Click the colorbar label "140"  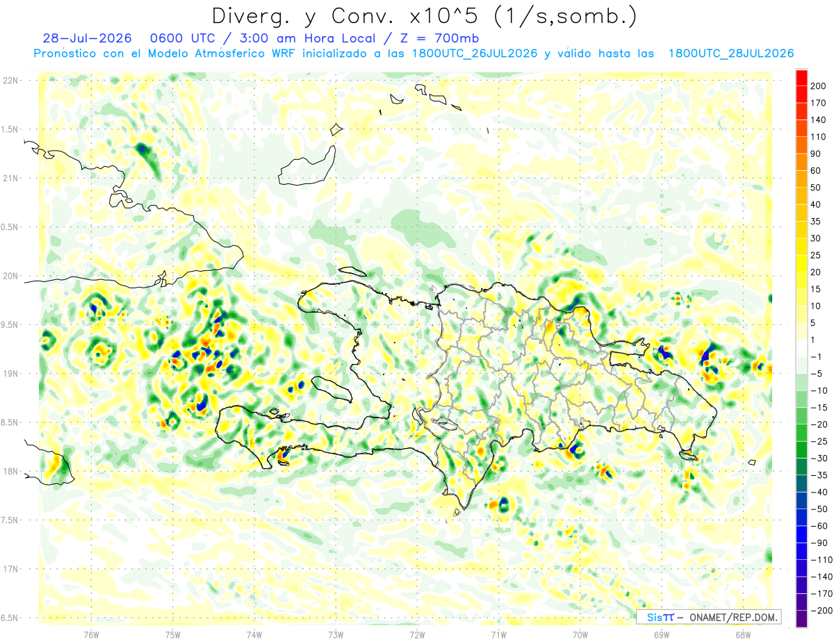[x=819, y=119]
